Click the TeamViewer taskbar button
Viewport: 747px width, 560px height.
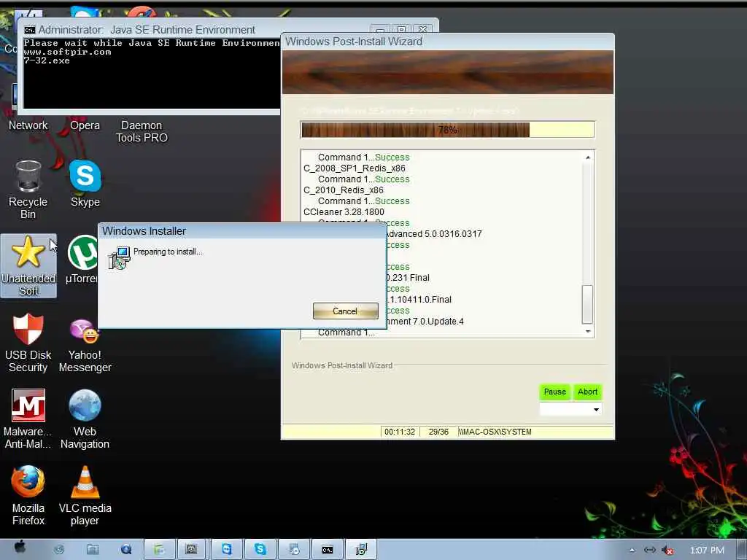click(227, 550)
